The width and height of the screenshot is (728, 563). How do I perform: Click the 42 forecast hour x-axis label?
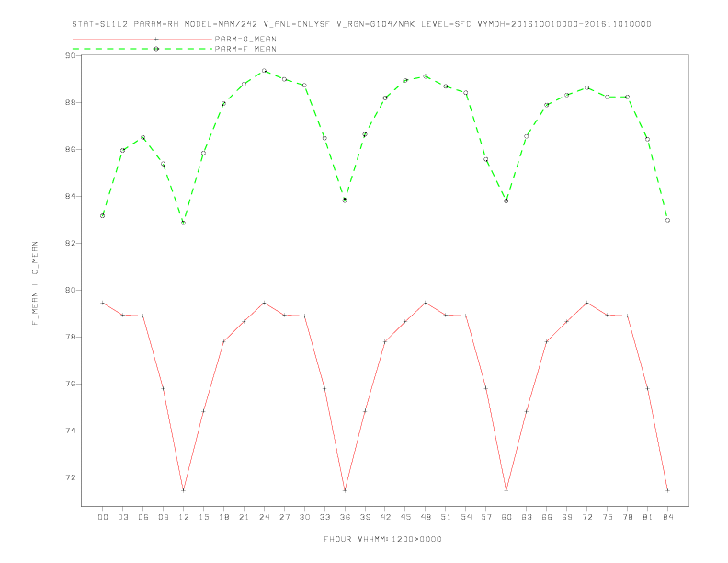[x=385, y=517]
